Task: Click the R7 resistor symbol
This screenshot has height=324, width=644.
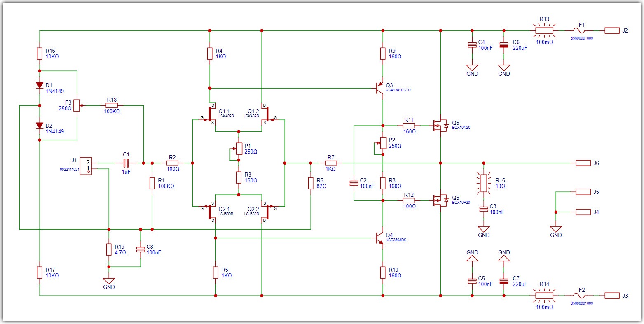Action: pos(331,163)
